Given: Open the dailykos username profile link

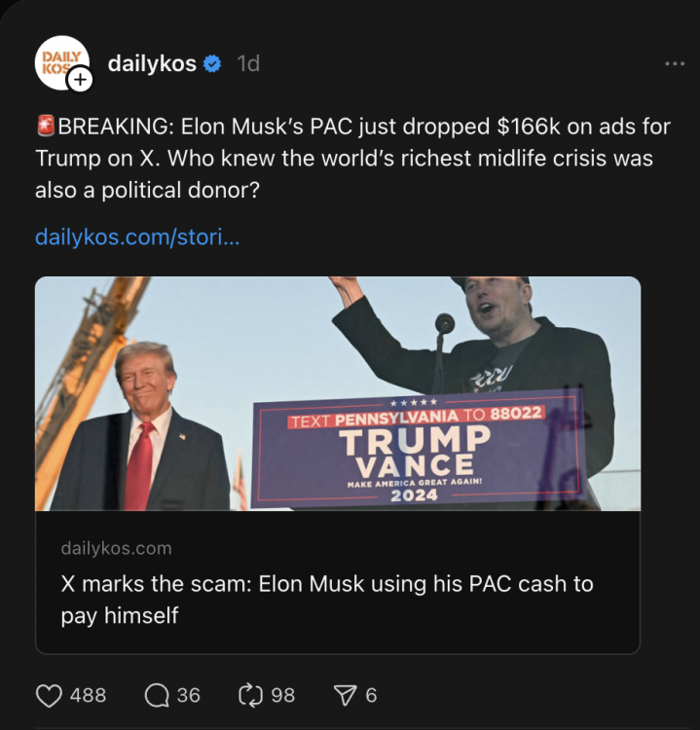Looking at the screenshot, I should coord(152,64).
